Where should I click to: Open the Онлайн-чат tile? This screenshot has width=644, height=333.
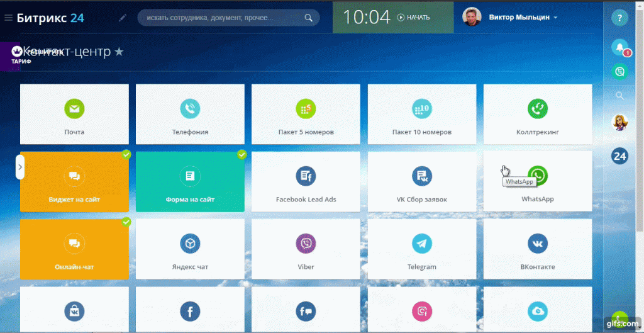click(x=74, y=249)
